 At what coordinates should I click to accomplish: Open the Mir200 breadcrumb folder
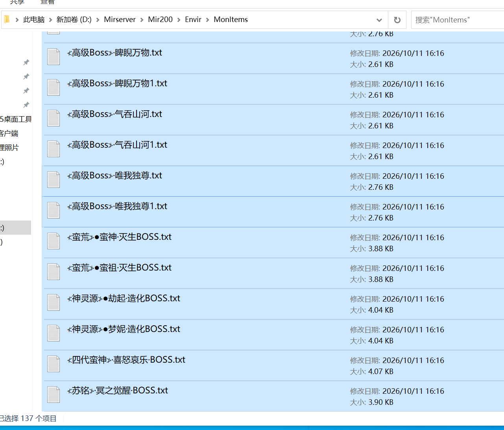[160, 20]
